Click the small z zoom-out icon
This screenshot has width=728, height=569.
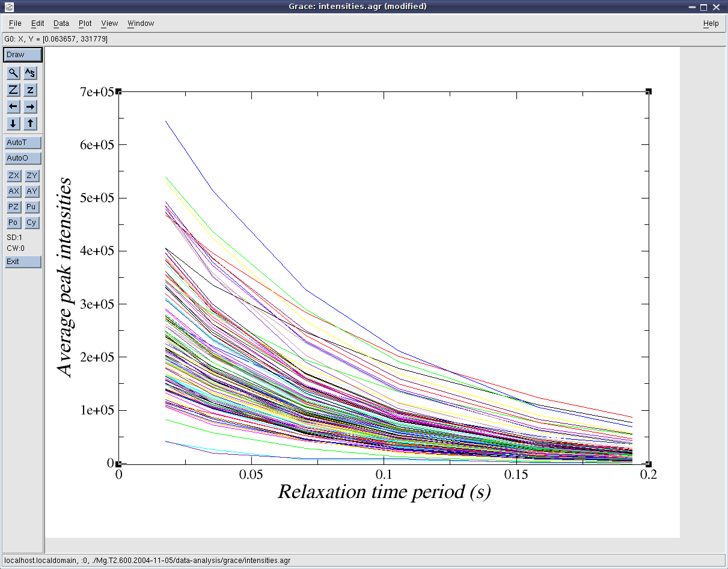(x=31, y=90)
